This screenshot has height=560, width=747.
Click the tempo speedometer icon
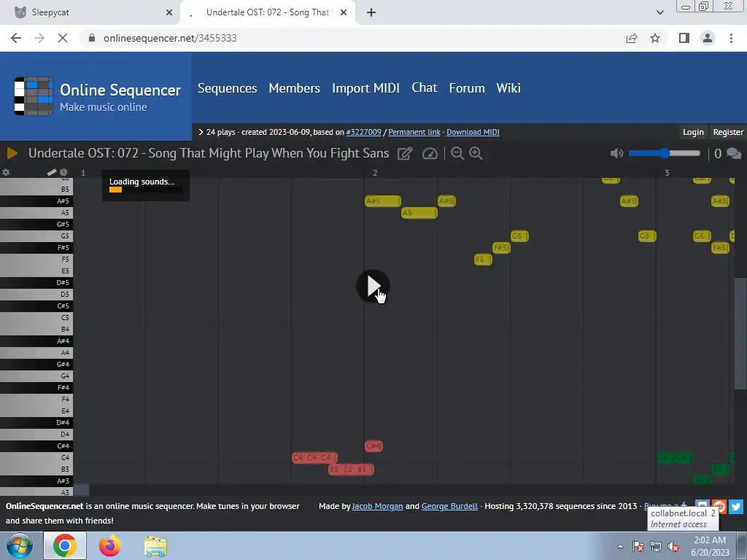[430, 153]
